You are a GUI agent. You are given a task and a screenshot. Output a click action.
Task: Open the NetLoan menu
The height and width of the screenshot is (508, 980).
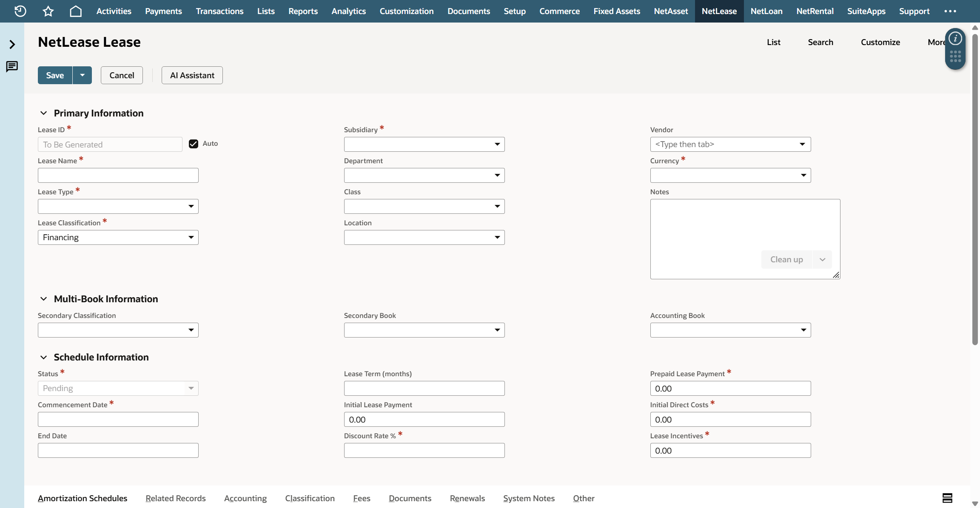coord(766,11)
